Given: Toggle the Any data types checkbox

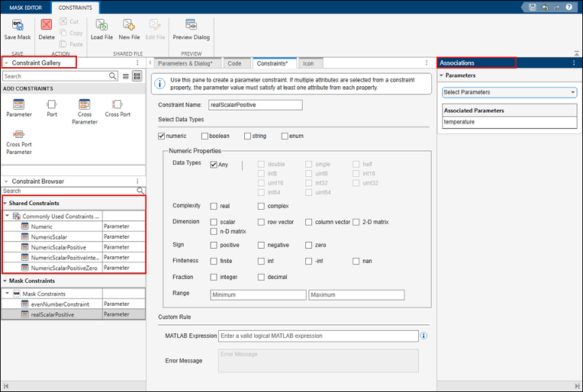Looking at the screenshot, I should tap(214, 165).
